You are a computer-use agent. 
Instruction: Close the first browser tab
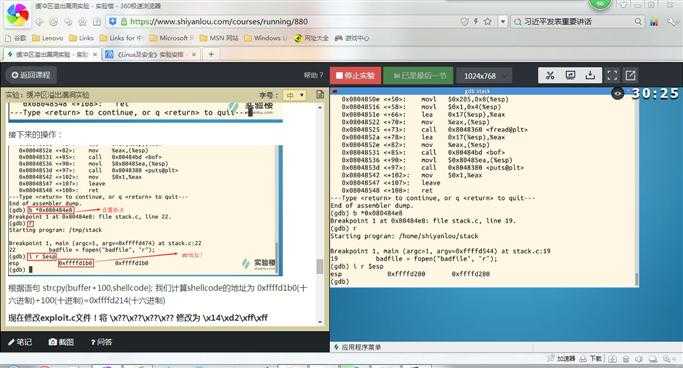95,54
